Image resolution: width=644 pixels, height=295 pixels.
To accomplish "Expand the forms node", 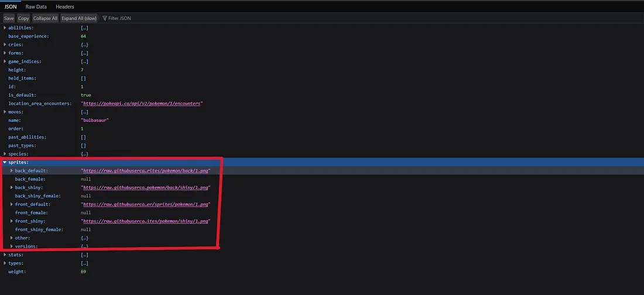I will pyautogui.click(x=5, y=53).
